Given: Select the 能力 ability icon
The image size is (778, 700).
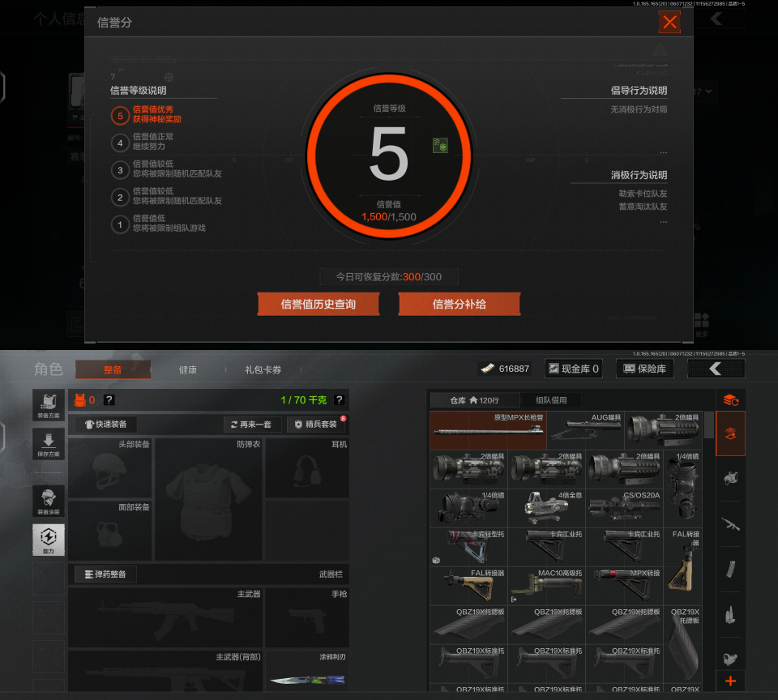Looking at the screenshot, I should click(49, 540).
